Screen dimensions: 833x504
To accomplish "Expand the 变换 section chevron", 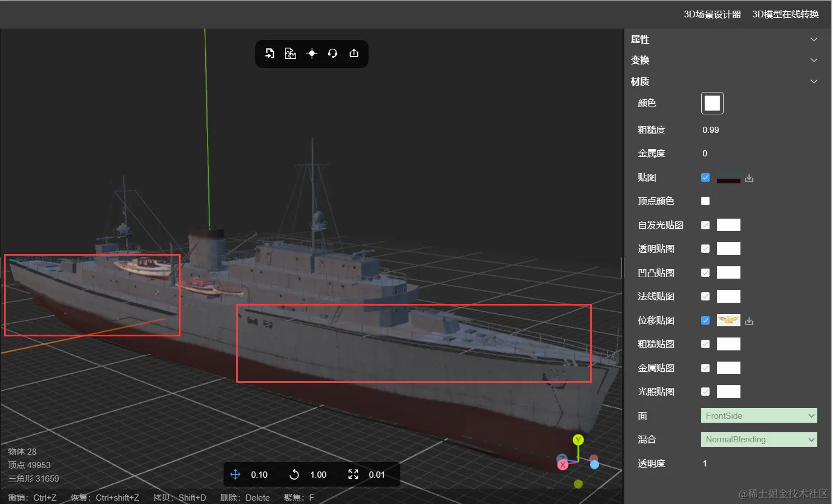I will (x=814, y=60).
